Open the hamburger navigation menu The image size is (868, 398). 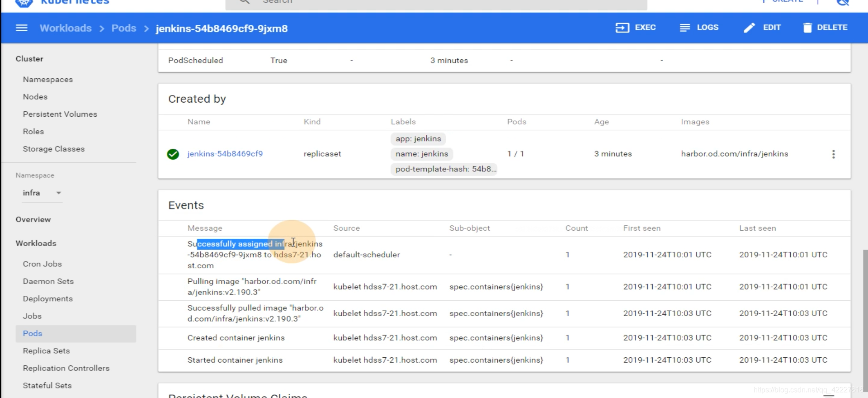click(x=22, y=28)
